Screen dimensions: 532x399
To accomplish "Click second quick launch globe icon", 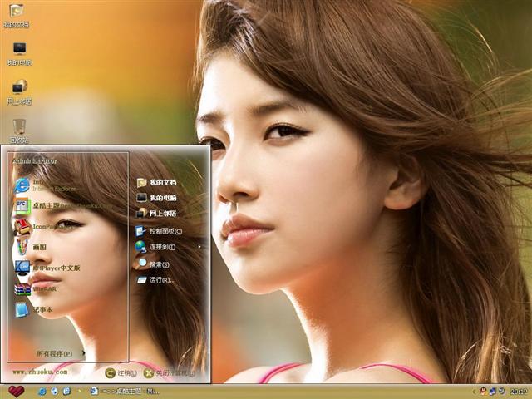I will point(55,392).
